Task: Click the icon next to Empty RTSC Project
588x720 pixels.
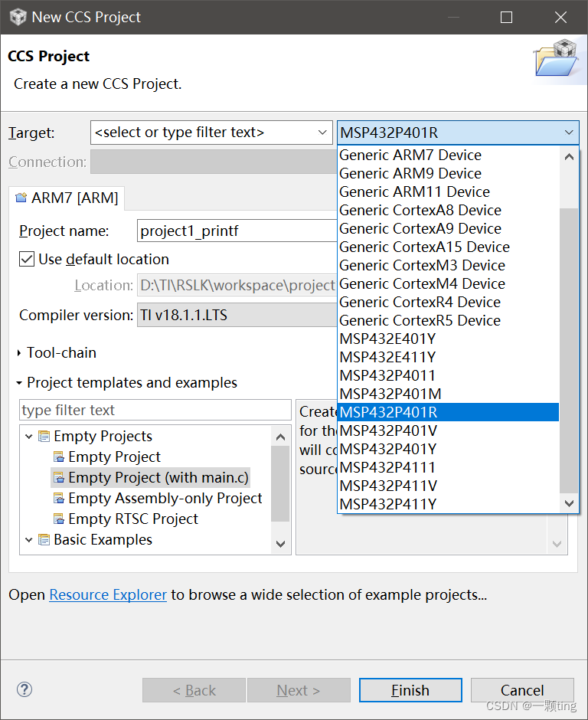Action: [x=59, y=519]
